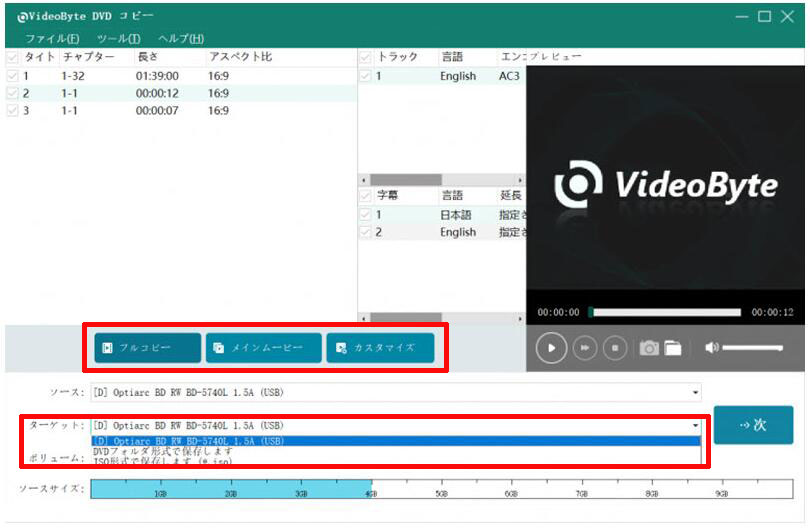Click the ソースサイズ capacity bar
This screenshot has height=528, width=810.
(x=442, y=489)
